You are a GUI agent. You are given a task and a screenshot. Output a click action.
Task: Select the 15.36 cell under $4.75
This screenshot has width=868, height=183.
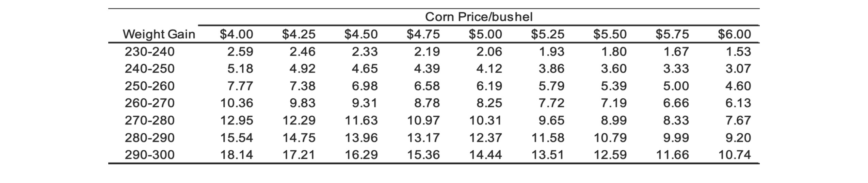click(423, 155)
